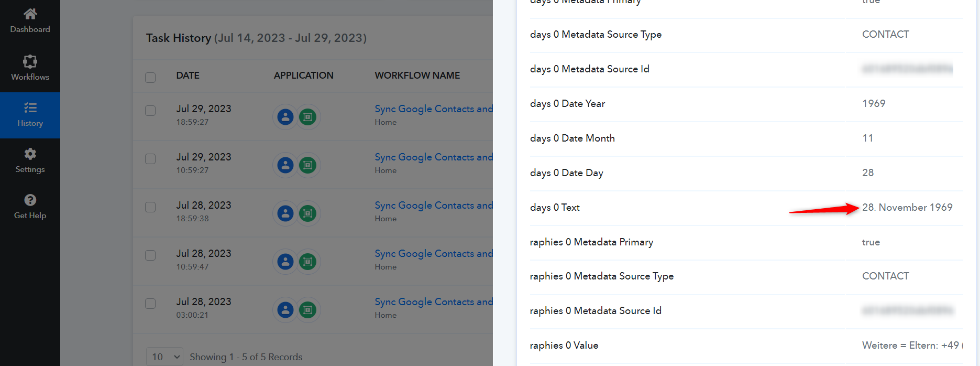Click Google Contacts icon for Jul 29 18:59:27 task
Image resolution: width=980 pixels, height=366 pixels.
pyautogui.click(x=285, y=117)
